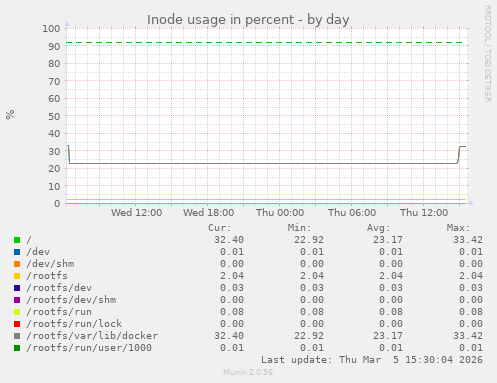The width and height of the screenshot is (497, 383).
Task: Click the blue swatch for /dev
Action: pos(17,252)
